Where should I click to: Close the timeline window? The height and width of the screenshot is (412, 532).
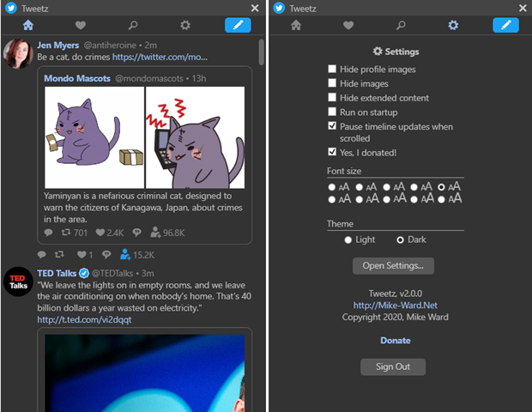(x=255, y=8)
